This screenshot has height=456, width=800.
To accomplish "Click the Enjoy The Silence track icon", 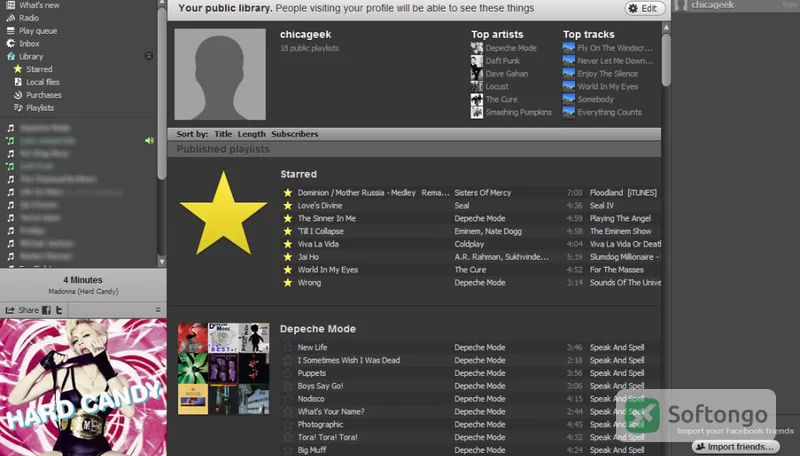I will (x=569, y=73).
